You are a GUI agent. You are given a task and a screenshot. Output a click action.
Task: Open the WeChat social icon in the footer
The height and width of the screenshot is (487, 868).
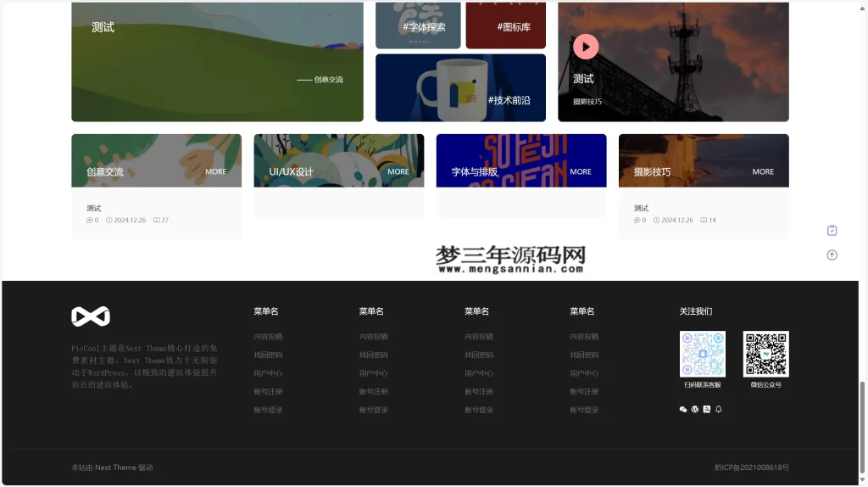(683, 410)
